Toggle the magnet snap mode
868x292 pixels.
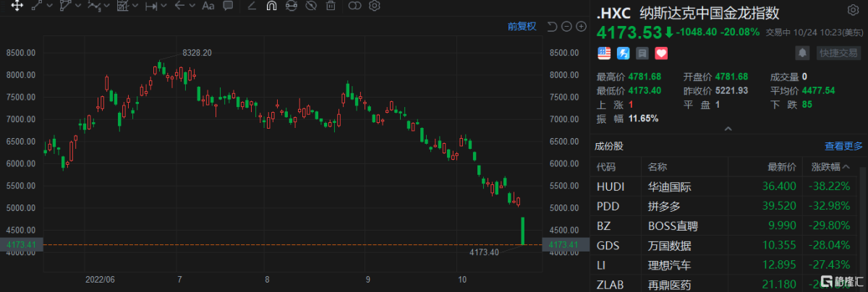pos(271,6)
